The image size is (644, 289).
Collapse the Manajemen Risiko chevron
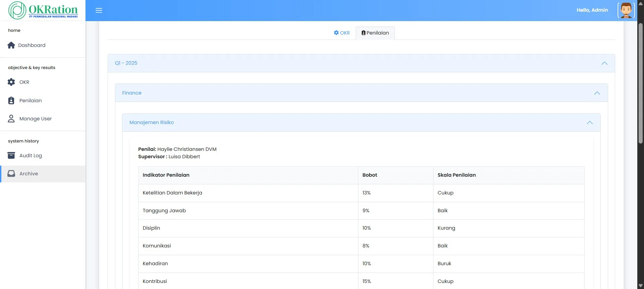(x=590, y=123)
